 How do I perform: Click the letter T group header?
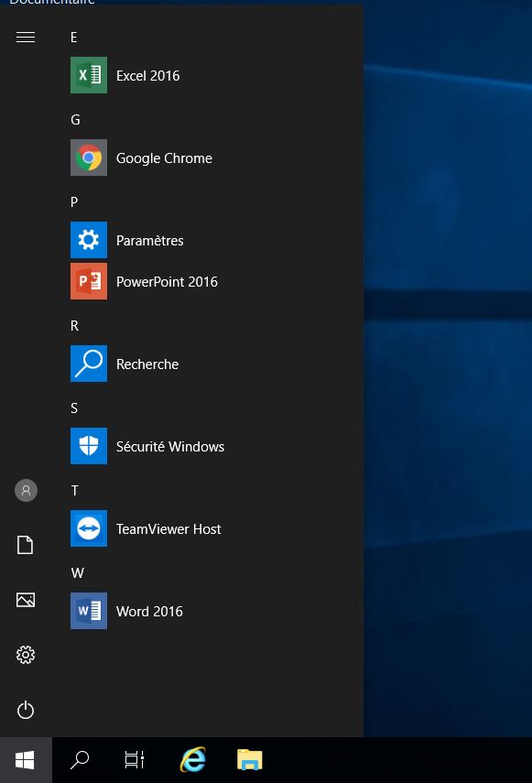tap(74, 491)
